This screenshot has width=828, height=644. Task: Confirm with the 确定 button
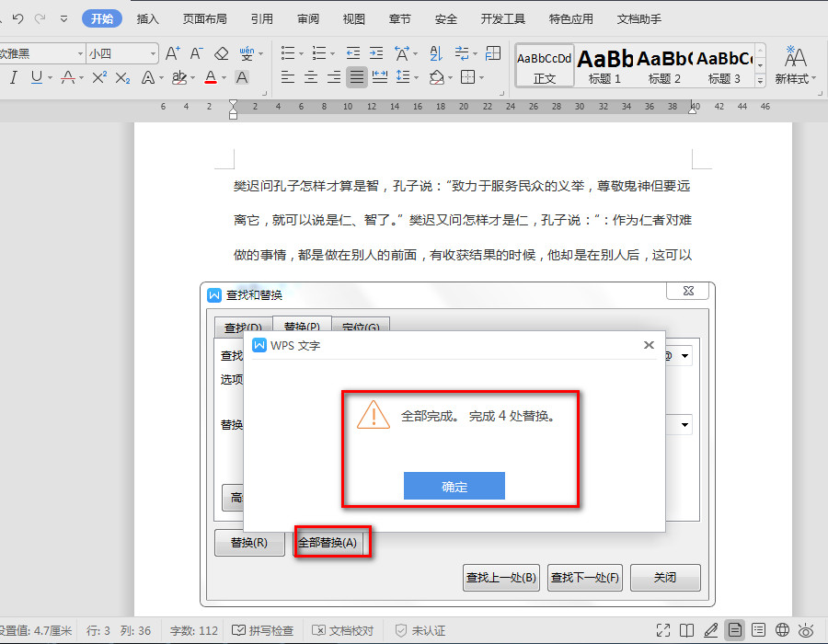click(454, 486)
